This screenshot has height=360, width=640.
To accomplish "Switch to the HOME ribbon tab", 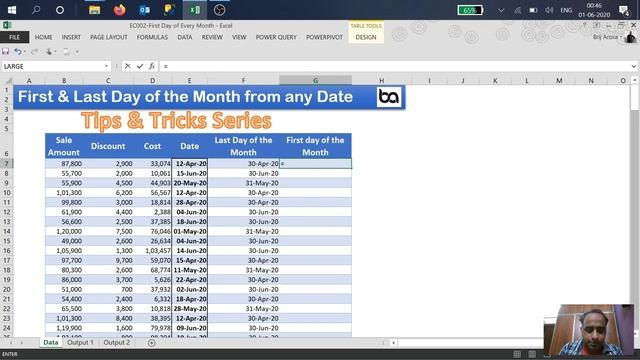I will point(43,37).
